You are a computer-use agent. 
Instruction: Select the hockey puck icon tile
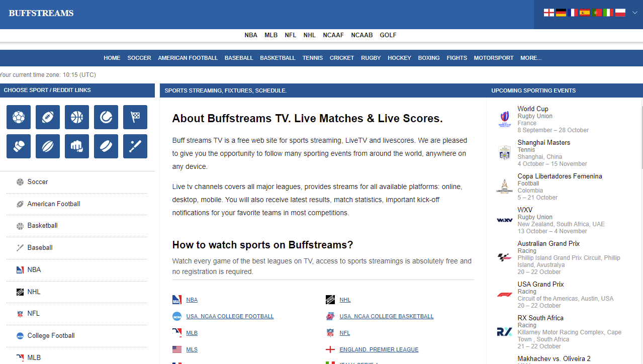click(106, 146)
